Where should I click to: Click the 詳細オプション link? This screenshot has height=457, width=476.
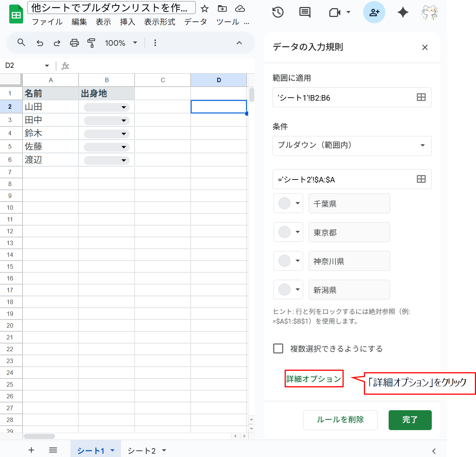(x=314, y=378)
